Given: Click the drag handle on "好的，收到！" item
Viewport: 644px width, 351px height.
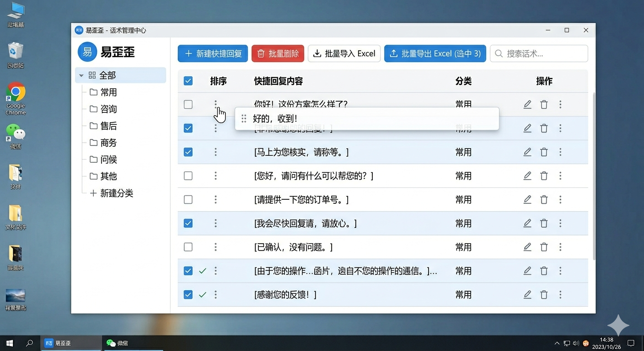Looking at the screenshot, I should (243, 118).
